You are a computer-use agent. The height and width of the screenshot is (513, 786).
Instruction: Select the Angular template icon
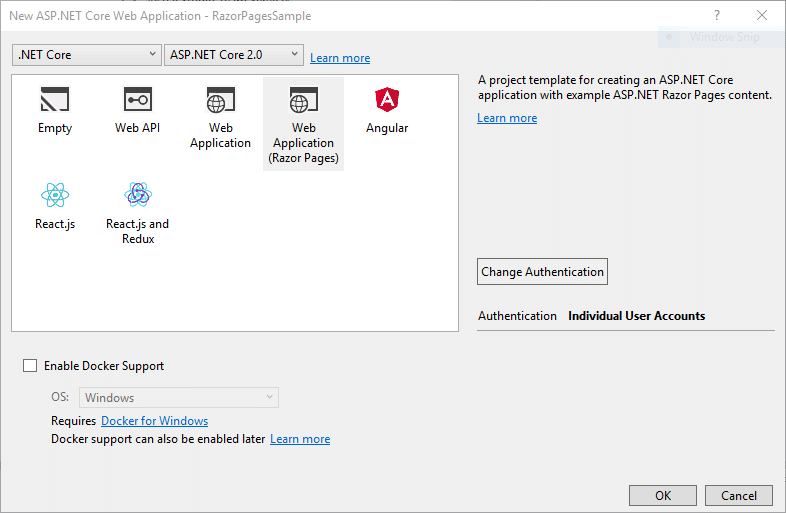(387, 99)
